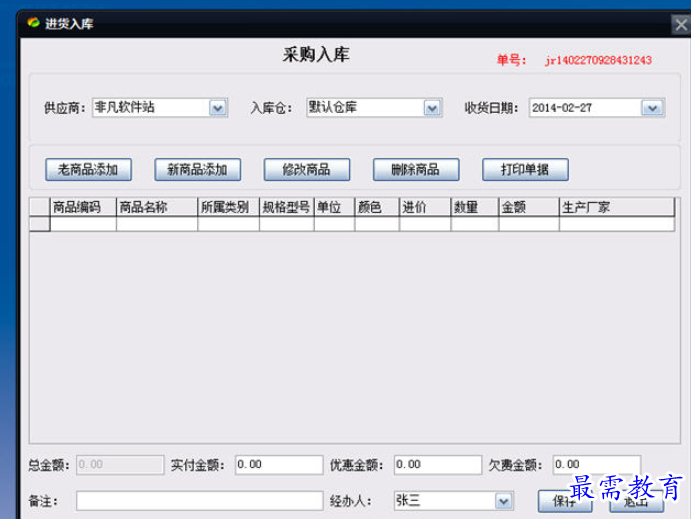The width and height of the screenshot is (691, 519).
Task: Open the 供应商 dropdown arrow
Action: pyautogui.click(x=218, y=108)
